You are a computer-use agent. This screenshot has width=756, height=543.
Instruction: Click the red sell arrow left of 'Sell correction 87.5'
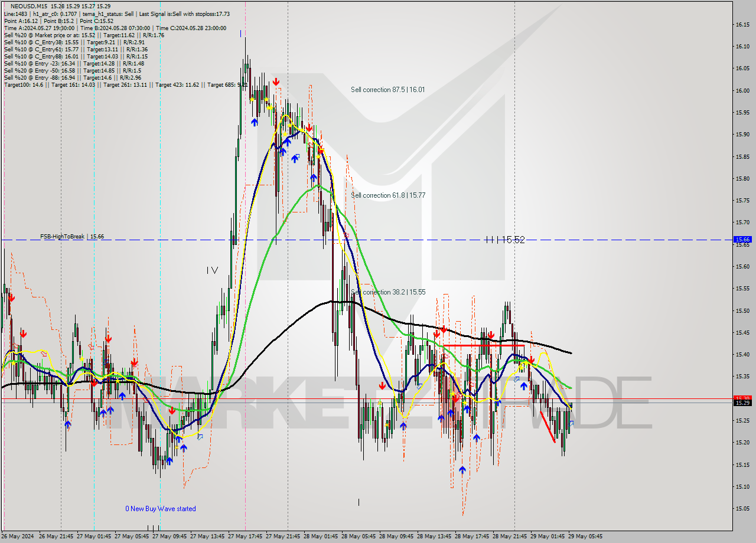point(276,82)
